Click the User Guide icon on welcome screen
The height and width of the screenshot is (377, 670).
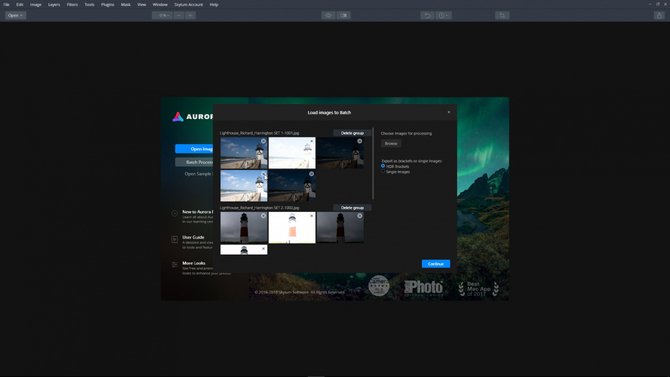[175, 239]
